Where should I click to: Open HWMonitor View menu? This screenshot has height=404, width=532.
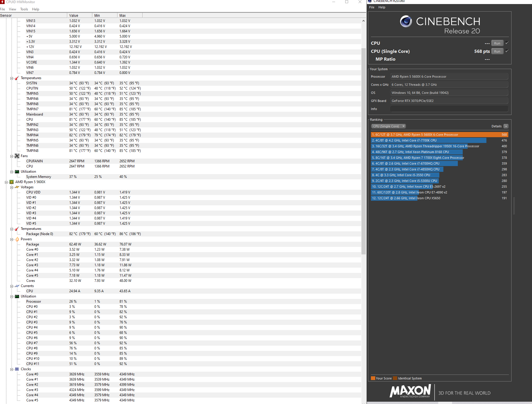[12, 9]
